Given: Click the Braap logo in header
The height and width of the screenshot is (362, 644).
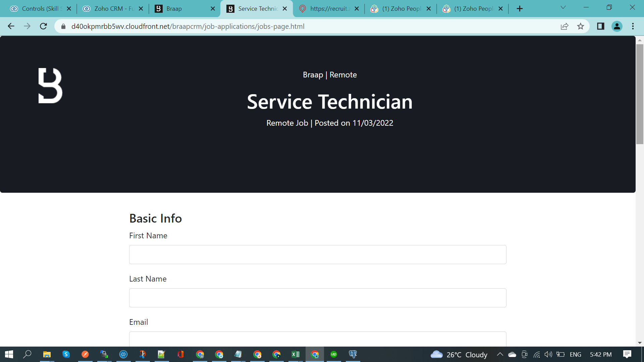Looking at the screenshot, I should pos(50,86).
